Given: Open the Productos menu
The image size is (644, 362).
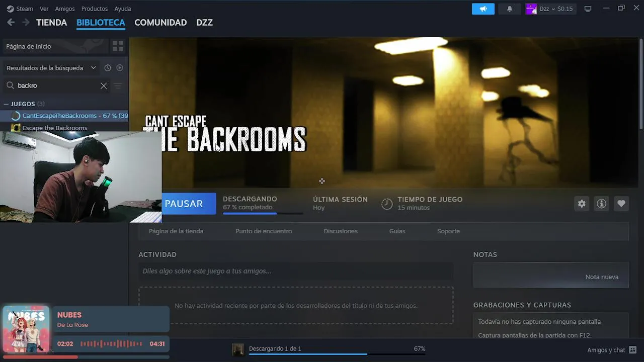Looking at the screenshot, I should (95, 9).
